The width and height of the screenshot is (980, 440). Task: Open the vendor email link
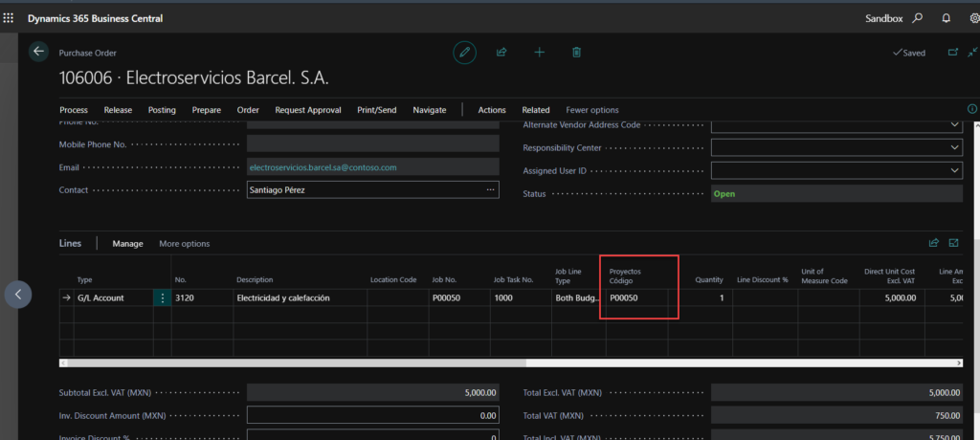point(323,167)
